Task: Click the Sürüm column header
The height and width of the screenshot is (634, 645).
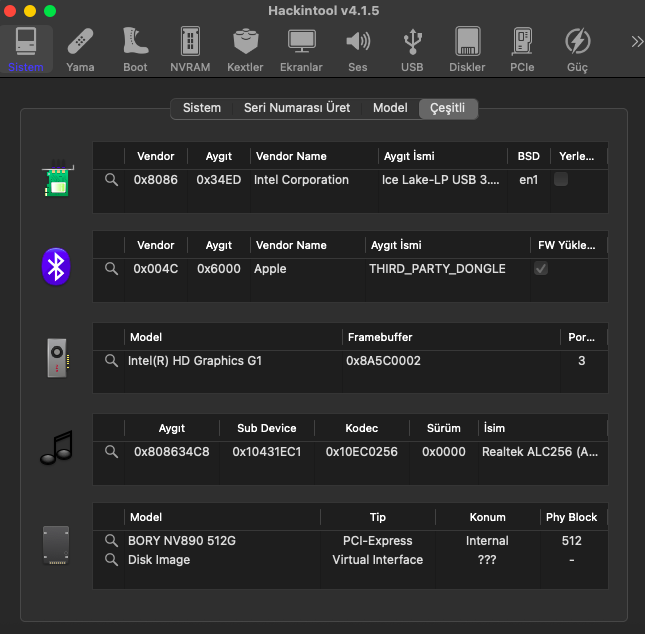Action: 443,428
